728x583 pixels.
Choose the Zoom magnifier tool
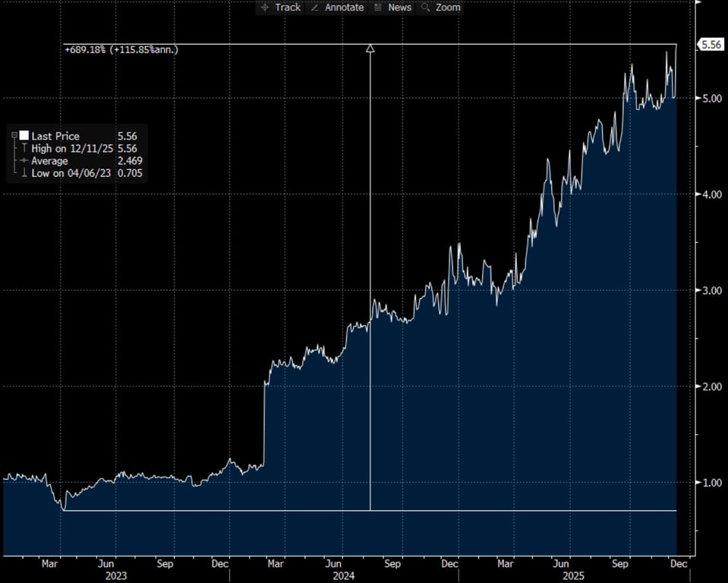(440, 8)
